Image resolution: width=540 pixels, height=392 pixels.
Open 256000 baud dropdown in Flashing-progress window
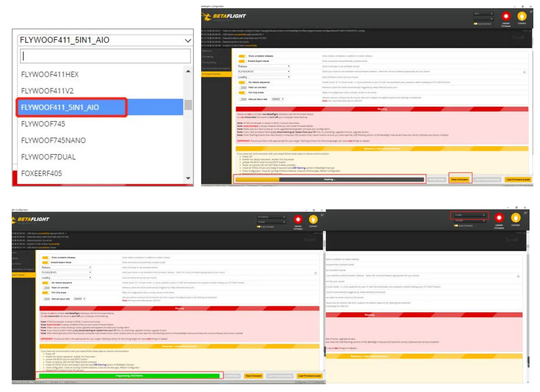[278, 99]
